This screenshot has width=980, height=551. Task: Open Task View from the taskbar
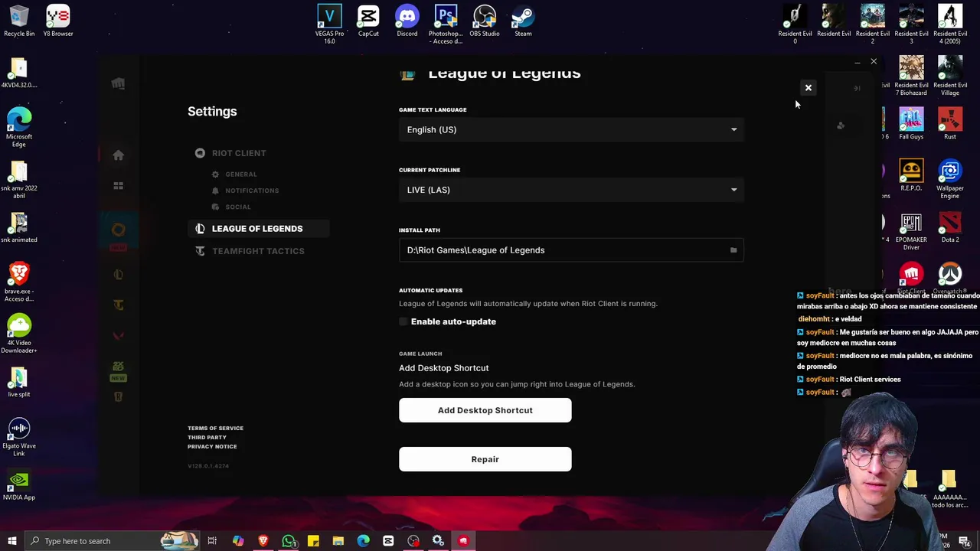click(x=212, y=541)
